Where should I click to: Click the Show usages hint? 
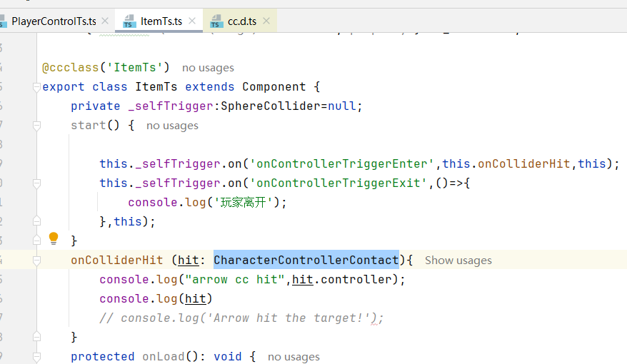point(458,261)
